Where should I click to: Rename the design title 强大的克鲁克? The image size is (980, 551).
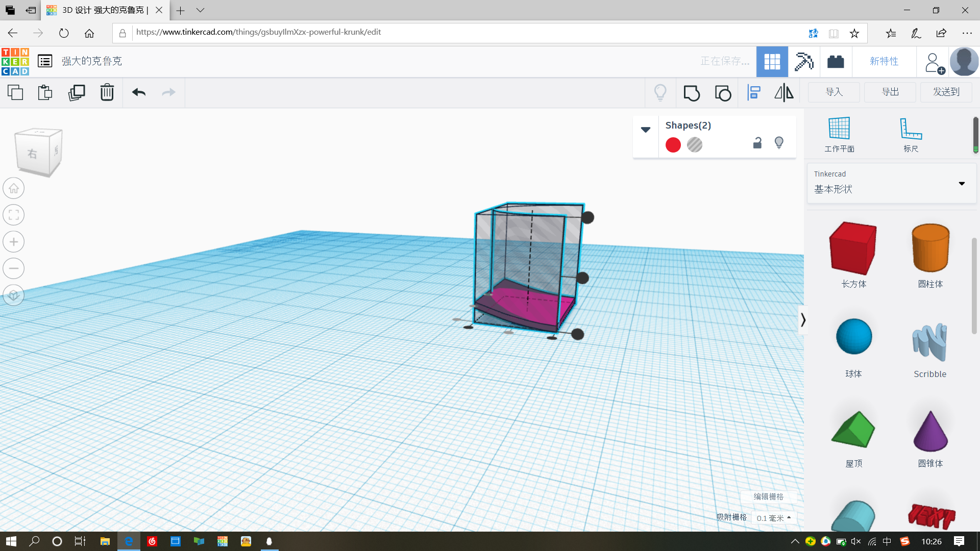(92, 61)
